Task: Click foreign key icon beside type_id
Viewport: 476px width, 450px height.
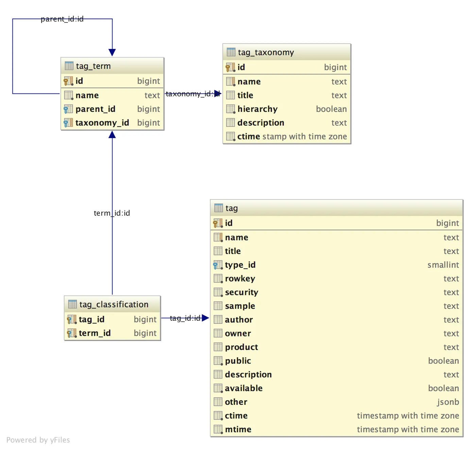Action: click(x=218, y=265)
